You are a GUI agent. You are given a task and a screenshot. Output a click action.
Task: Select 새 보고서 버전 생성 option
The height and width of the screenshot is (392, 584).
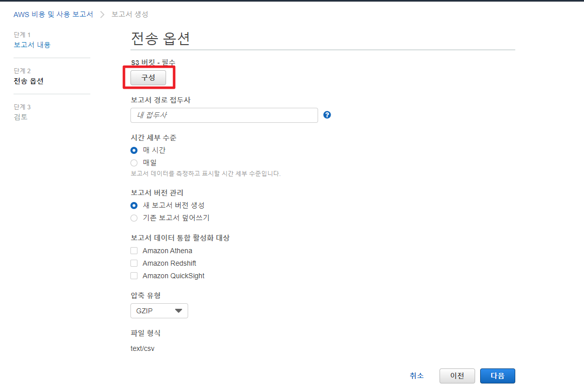(134, 205)
